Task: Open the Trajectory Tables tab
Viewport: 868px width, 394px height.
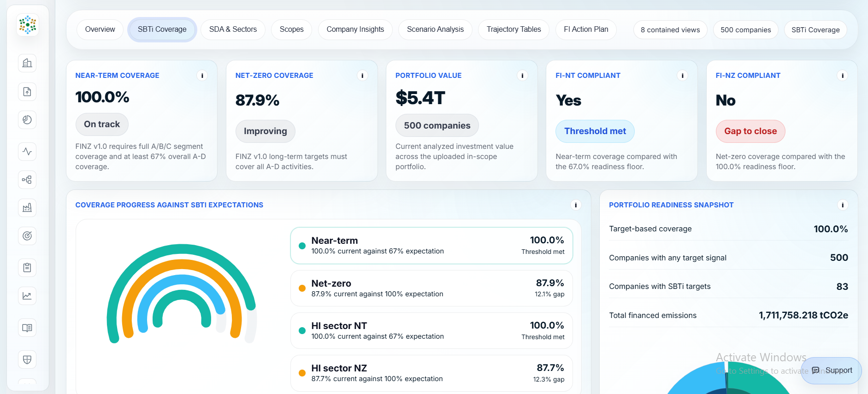Action: [x=514, y=29]
